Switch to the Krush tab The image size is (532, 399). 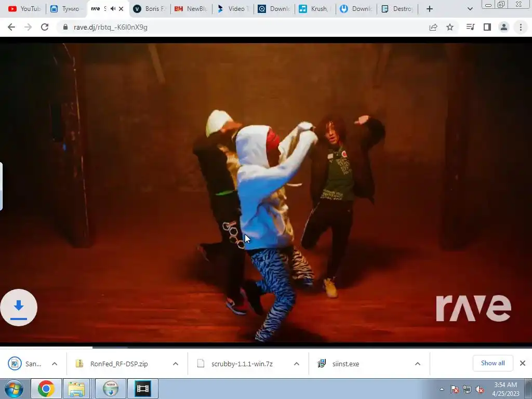[315, 9]
